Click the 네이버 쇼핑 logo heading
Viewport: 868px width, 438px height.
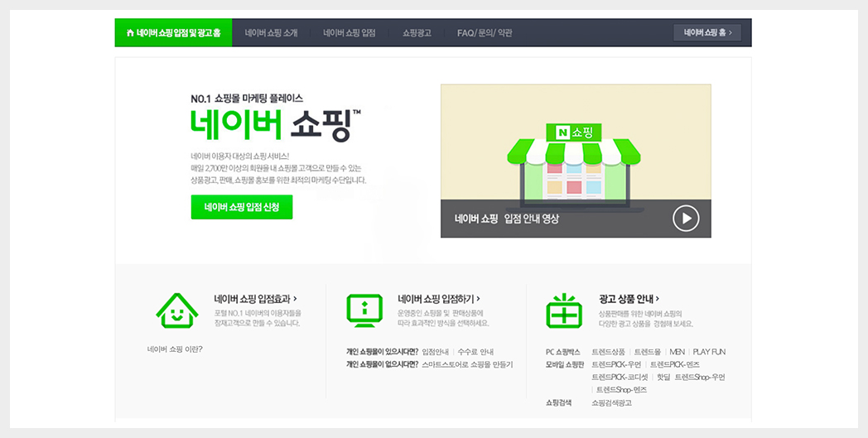tap(275, 123)
